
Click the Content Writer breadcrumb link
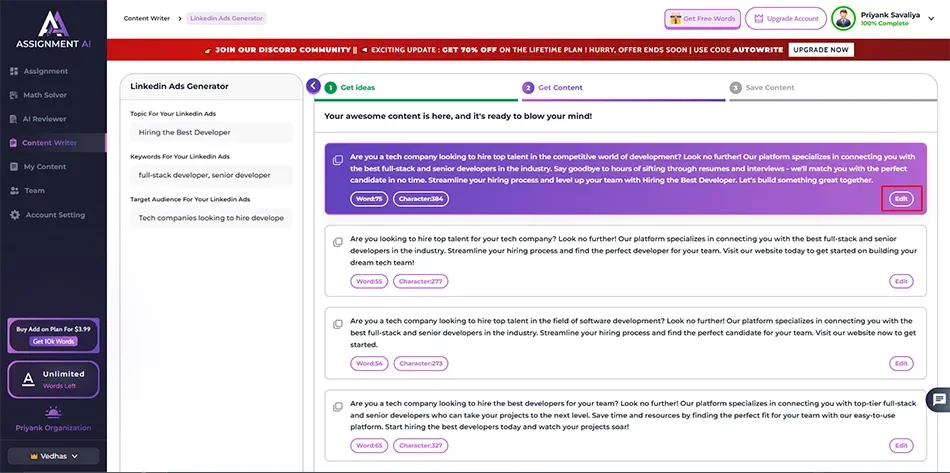[x=146, y=18]
